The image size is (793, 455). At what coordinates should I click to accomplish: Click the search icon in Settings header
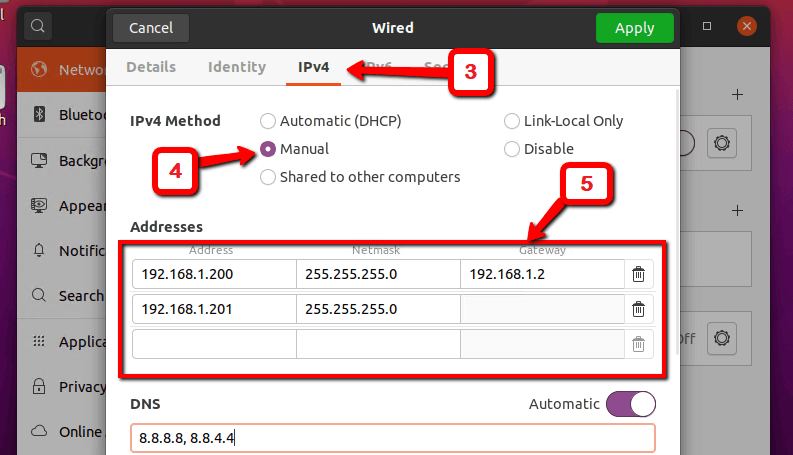coord(37,26)
